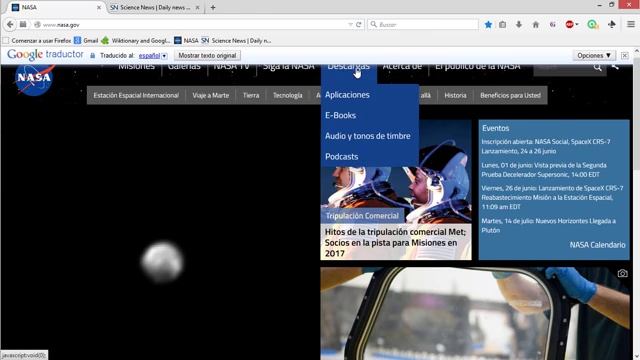Click the Pluto image thumbnail
The height and width of the screenshot is (360, 640).
tap(162, 262)
